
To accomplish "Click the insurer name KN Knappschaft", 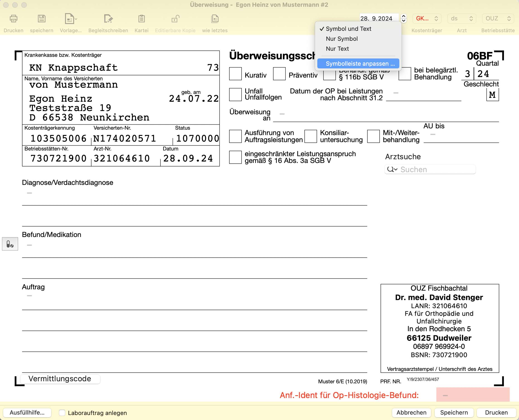I will pyautogui.click(x=73, y=68).
